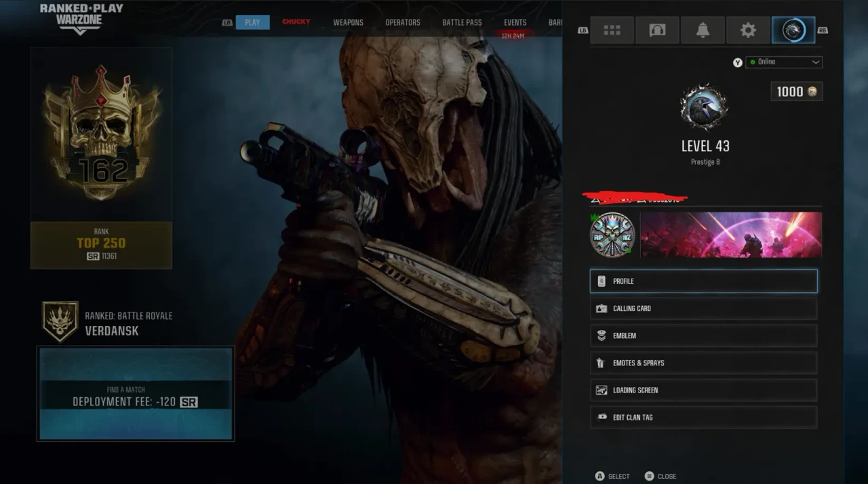Click the round skull clan emblem

point(612,235)
